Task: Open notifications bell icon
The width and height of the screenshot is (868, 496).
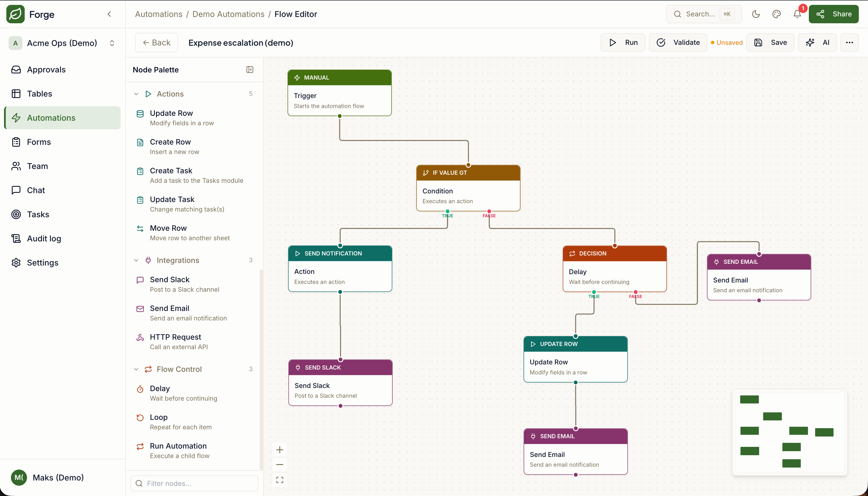Action: pyautogui.click(x=797, y=14)
